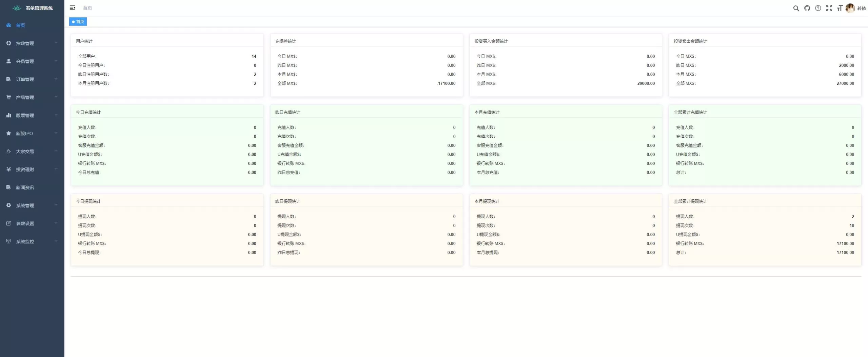Click the 投资理财 yen icon
The width and height of the screenshot is (868, 357).
point(9,169)
